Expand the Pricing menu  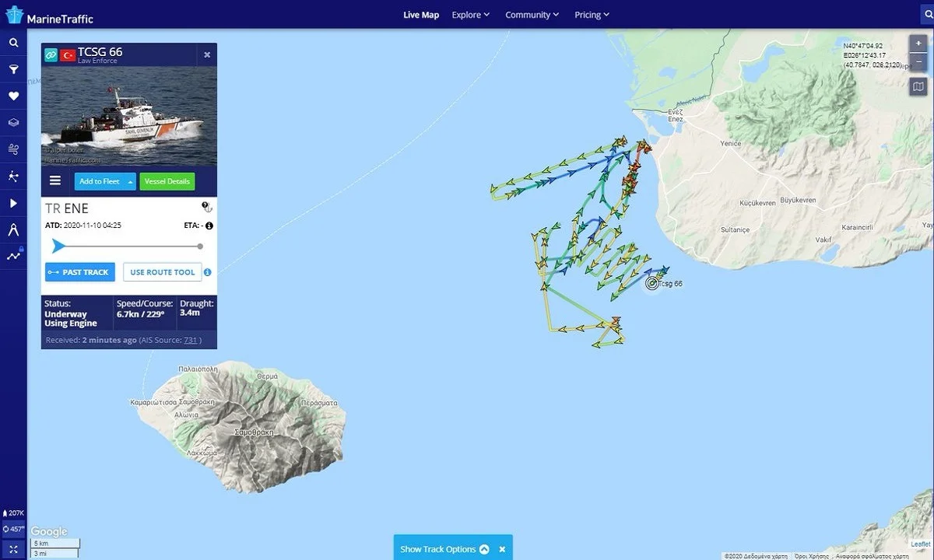(x=592, y=15)
